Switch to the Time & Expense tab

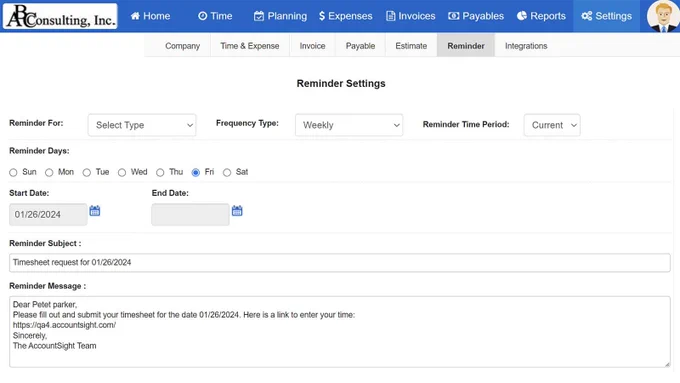tap(250, 46)
